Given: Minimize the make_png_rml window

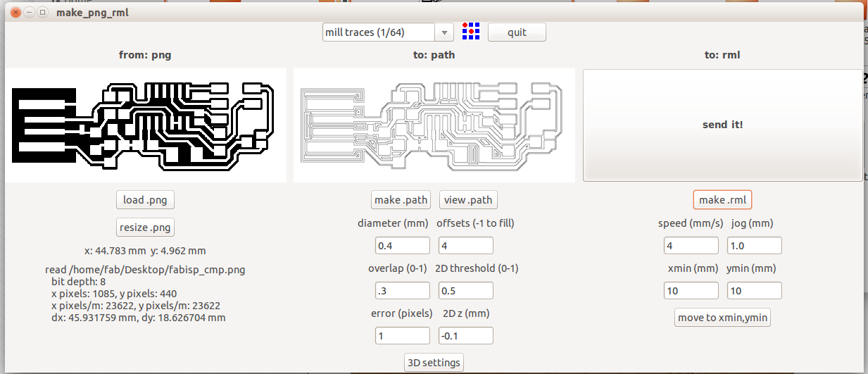Looking at the screenshot, I should pos(29,13).
